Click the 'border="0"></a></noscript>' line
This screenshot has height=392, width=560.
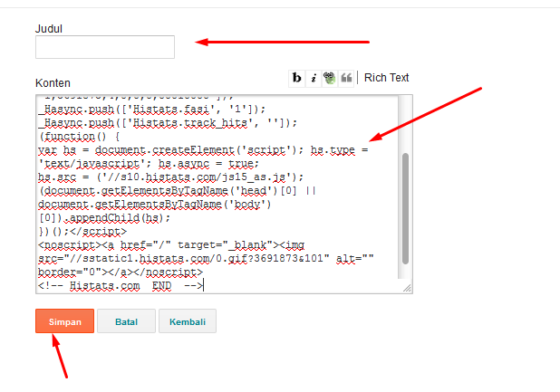[121, 272]
